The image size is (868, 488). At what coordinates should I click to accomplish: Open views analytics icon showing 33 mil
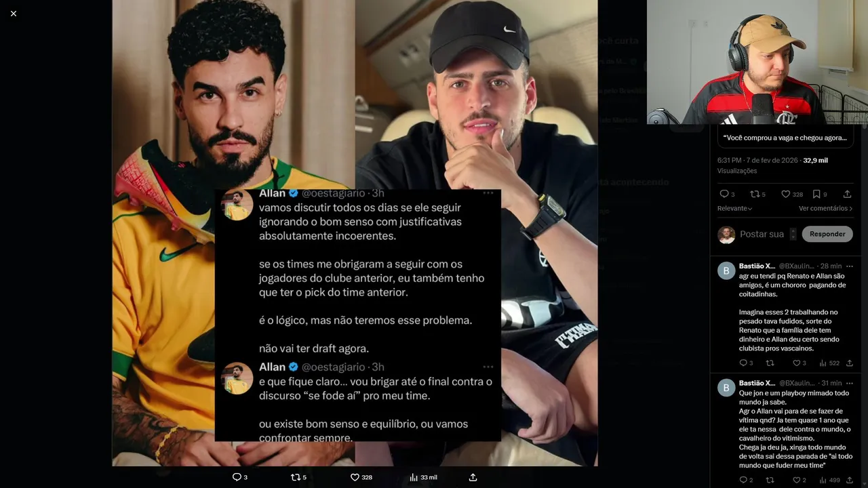[414, 477]
